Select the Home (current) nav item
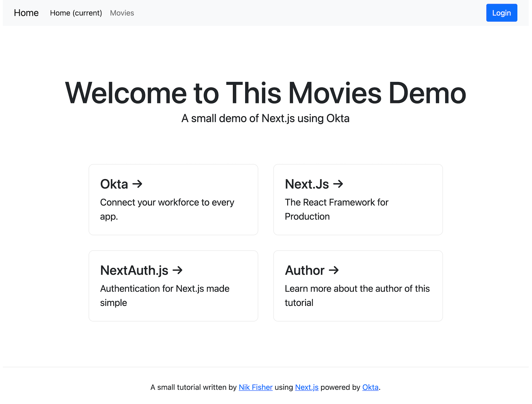 (76, 13)
